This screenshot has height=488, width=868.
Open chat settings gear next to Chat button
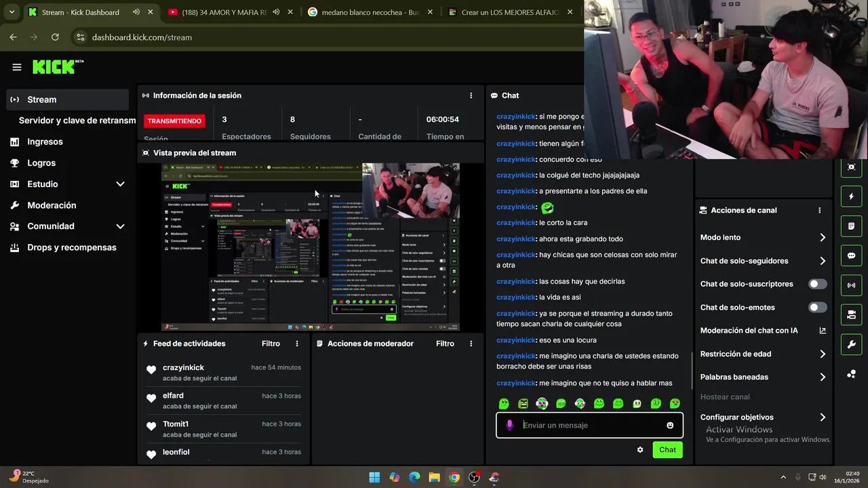[640, 449]
